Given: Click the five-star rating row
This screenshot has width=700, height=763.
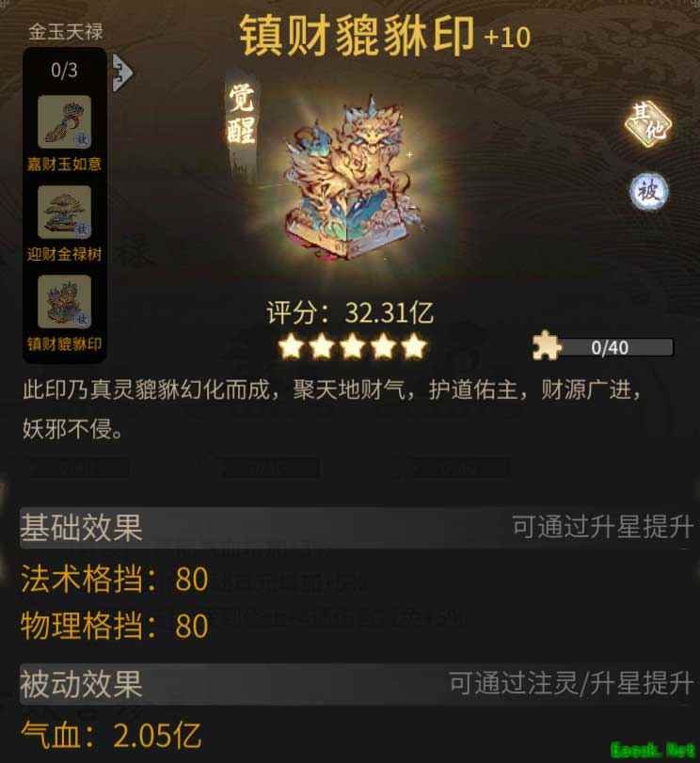Looking at the screenshot, I should (352, 346).
